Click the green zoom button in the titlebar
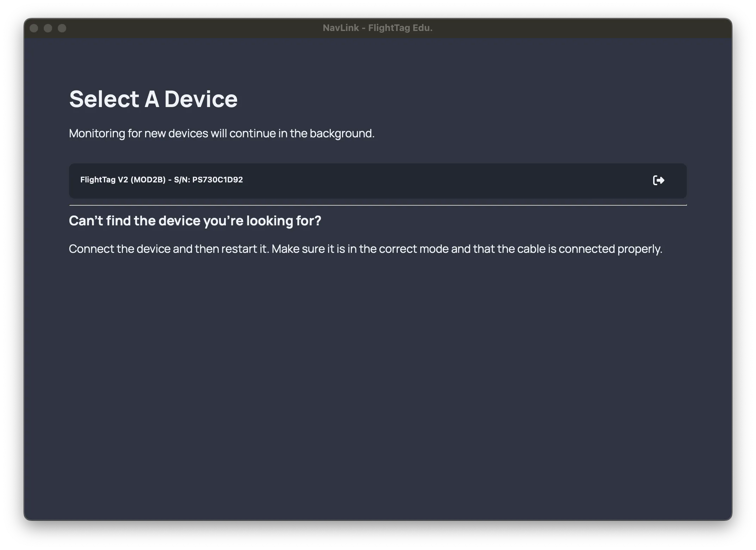This screenshot has width=756, height=550. 62,28
